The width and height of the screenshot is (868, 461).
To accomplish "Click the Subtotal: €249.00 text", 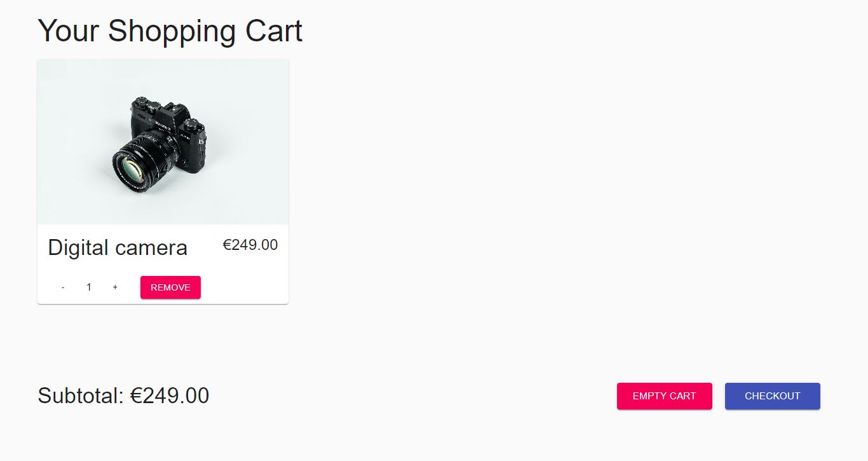I will coord(123,396).
